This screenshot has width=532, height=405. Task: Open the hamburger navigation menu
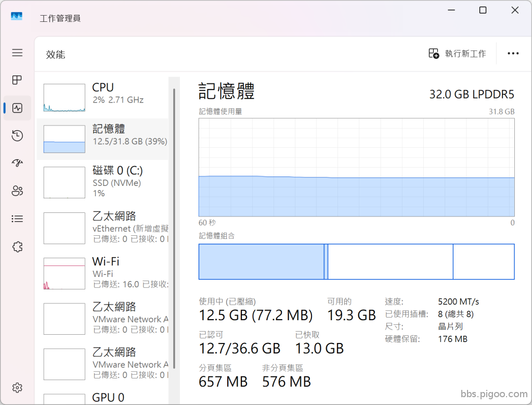[17, 53]
